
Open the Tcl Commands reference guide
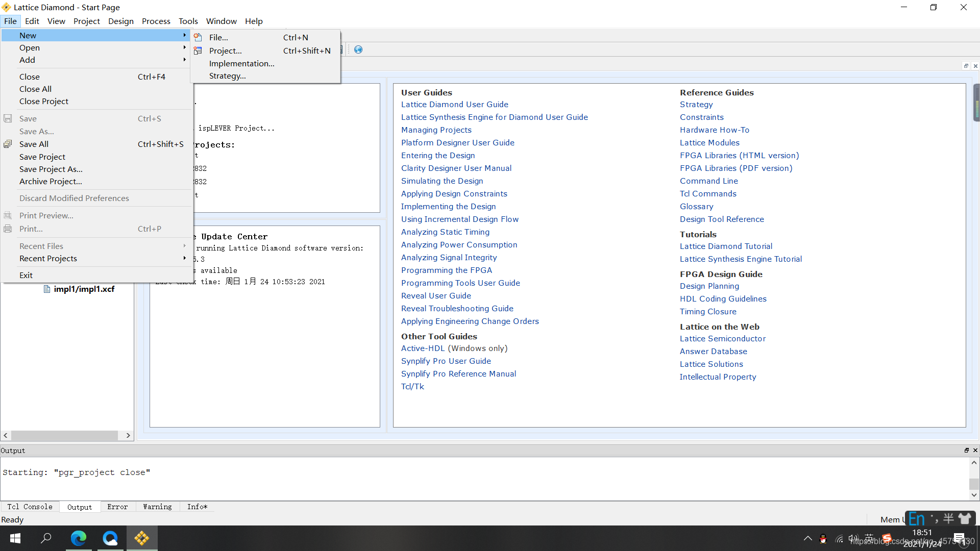(x=708, y=194)
